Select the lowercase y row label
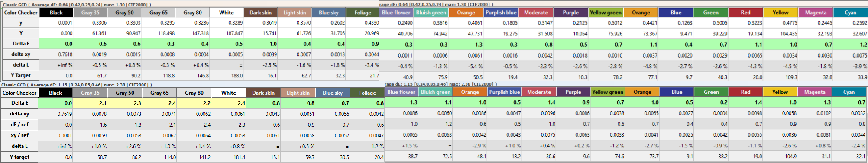Viewport: 868px width, 163px height. pyautogui.click(x=21, y=23)
